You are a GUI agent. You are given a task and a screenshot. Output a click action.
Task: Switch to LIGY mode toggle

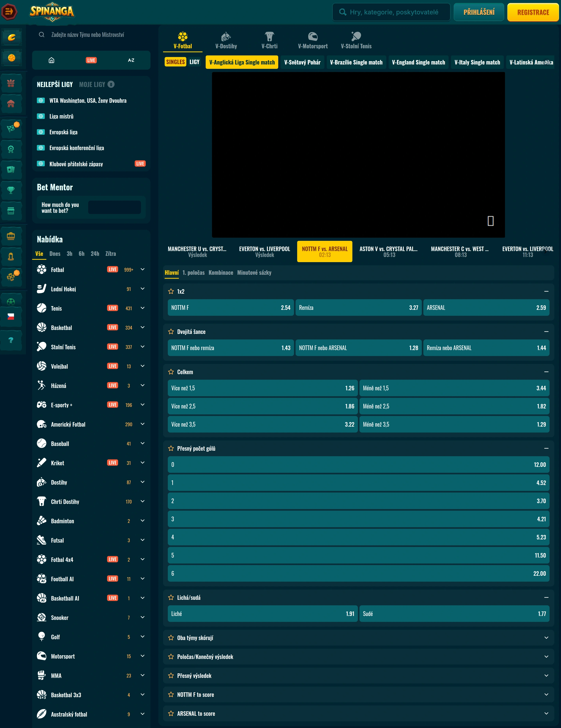194,62
